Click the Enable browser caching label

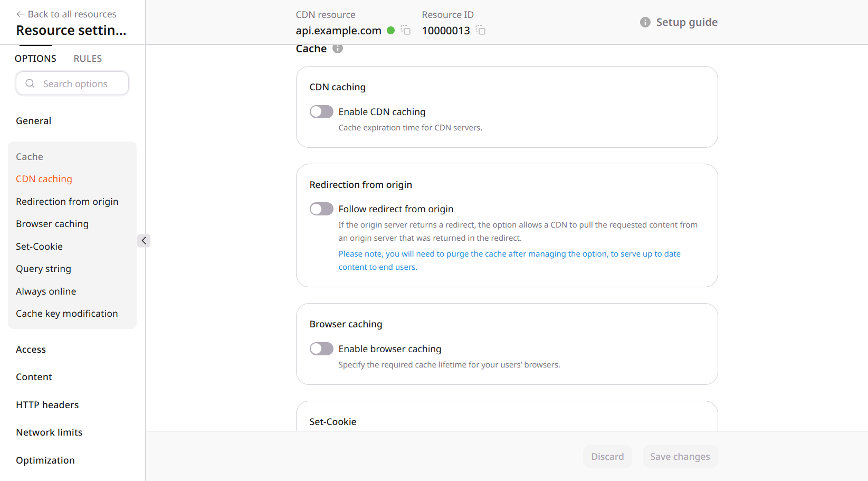click(390, 349)
